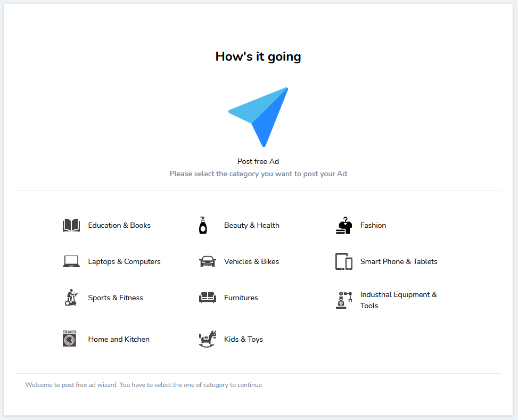The height and width of the screenshot is (420, 518).
Task: Choose the laptop icon
Action: [71, 261]
